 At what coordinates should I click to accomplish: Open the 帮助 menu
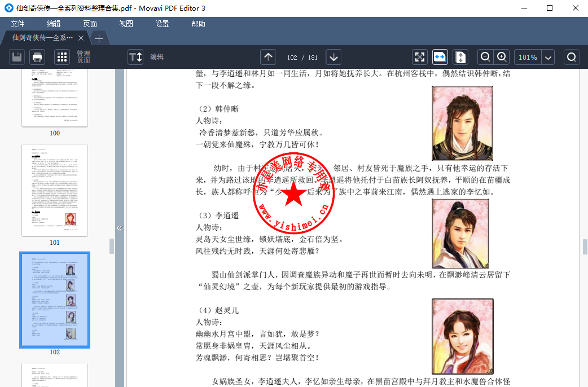click(x=198, y=24)
